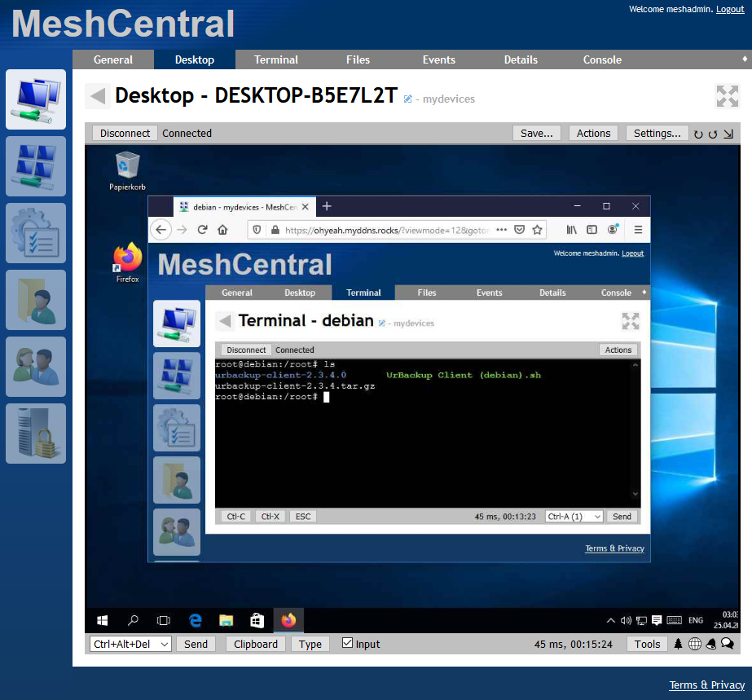This screenshot has height=700, width=752.
Task: Click the Logout link at top right
Action: (730, 9)
